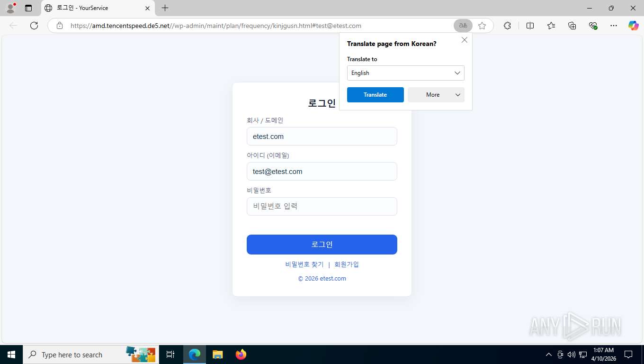644x364 pixels.
Task: Close the 로그인 - YourService tab
Action: point(147,8)
